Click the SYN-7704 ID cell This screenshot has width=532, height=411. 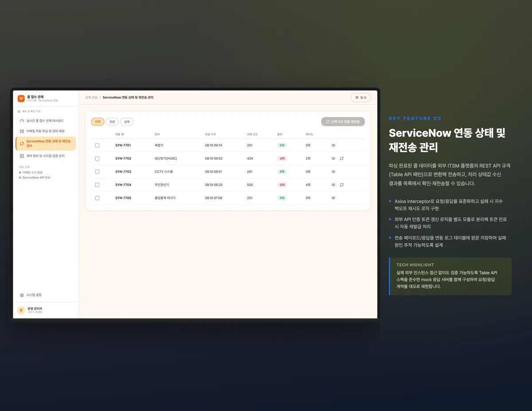point(123,185)
